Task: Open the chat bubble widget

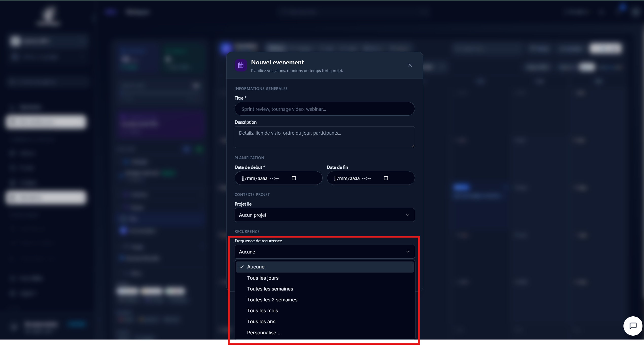Action: [x=633, y=326]
